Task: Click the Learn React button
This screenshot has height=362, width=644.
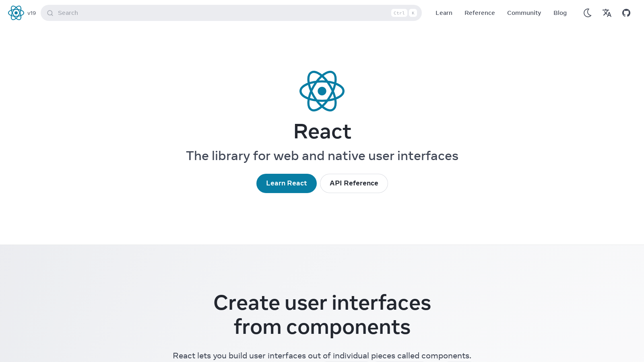Action: click(287, 183)
